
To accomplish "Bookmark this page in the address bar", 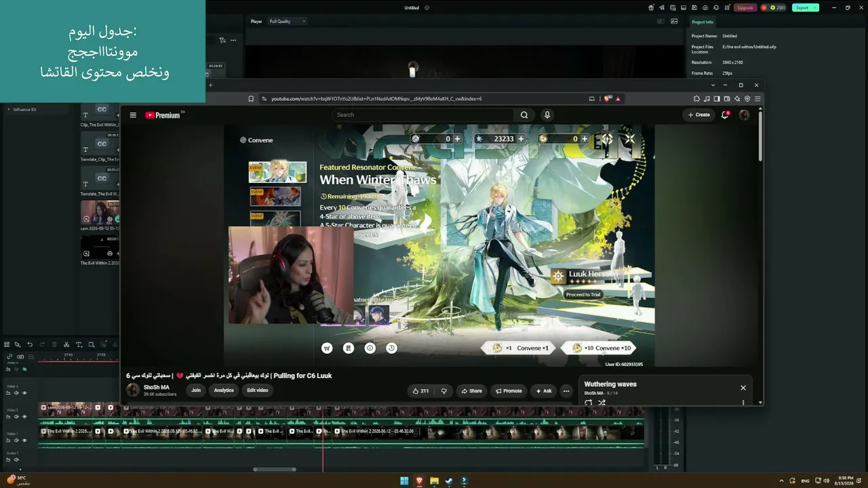I will click(251, 99).
